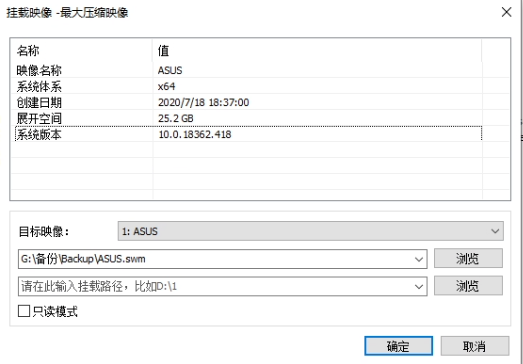Viewport: 523px width, 364px height.
Task: Expand the mount path dropdown arrow
Action: (x=419, y=286)
